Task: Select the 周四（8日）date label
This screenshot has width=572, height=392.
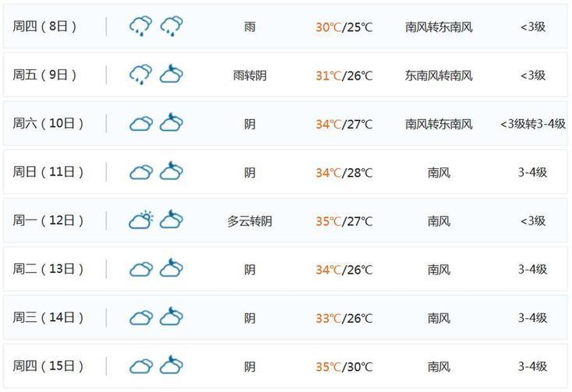Action: 48,26
